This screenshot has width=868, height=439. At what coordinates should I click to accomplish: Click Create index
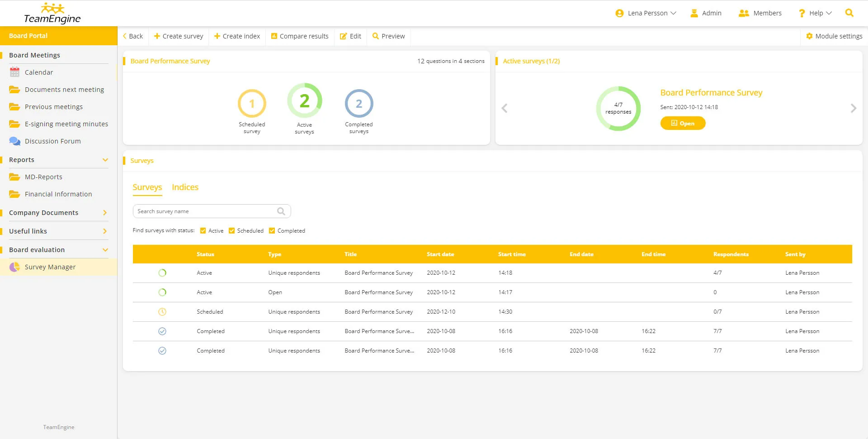pyautogui.click(x=237, y=36)
